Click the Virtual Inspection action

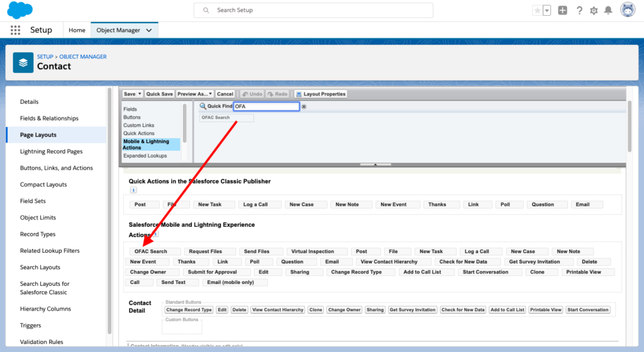317,251
